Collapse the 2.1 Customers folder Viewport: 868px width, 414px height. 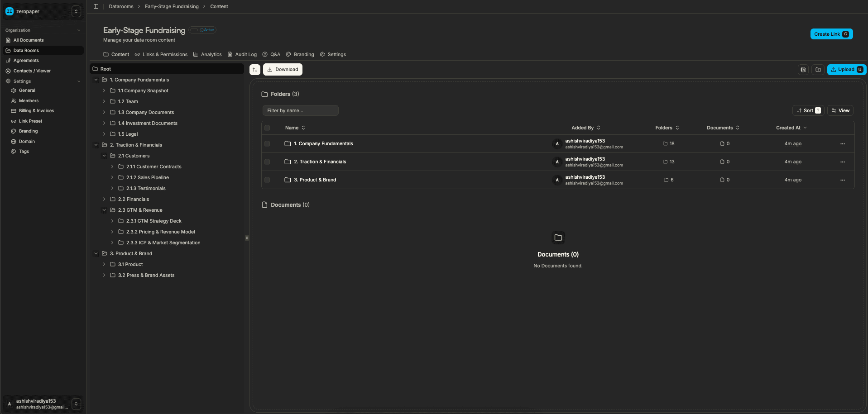pyautogui.click(x=104, y=156)
